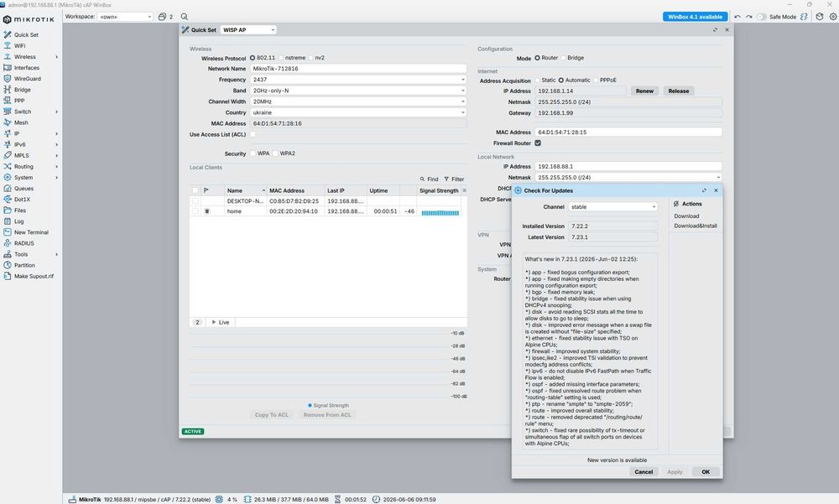Open the MPLS sidebar menu
This screenshot has height=504, width=839.
point(30,155)
